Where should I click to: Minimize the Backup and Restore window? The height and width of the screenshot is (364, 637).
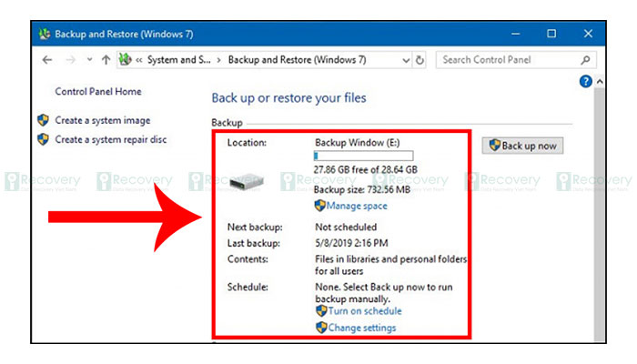[516, 34]
